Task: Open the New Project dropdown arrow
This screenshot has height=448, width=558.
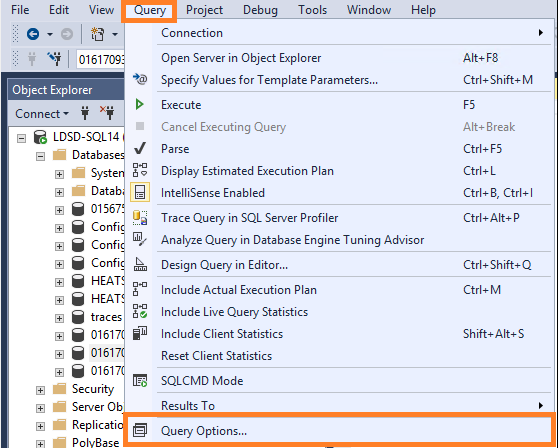Action: 115,35
